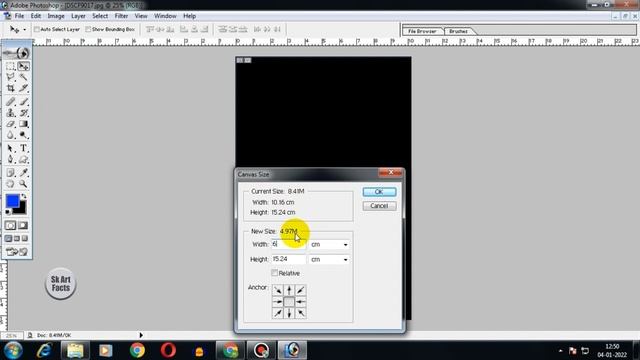Image resolution: width=640 pixels, height=360 pixels.
Task: Open status bar info arrow menu
Action: tap(141, 335)
